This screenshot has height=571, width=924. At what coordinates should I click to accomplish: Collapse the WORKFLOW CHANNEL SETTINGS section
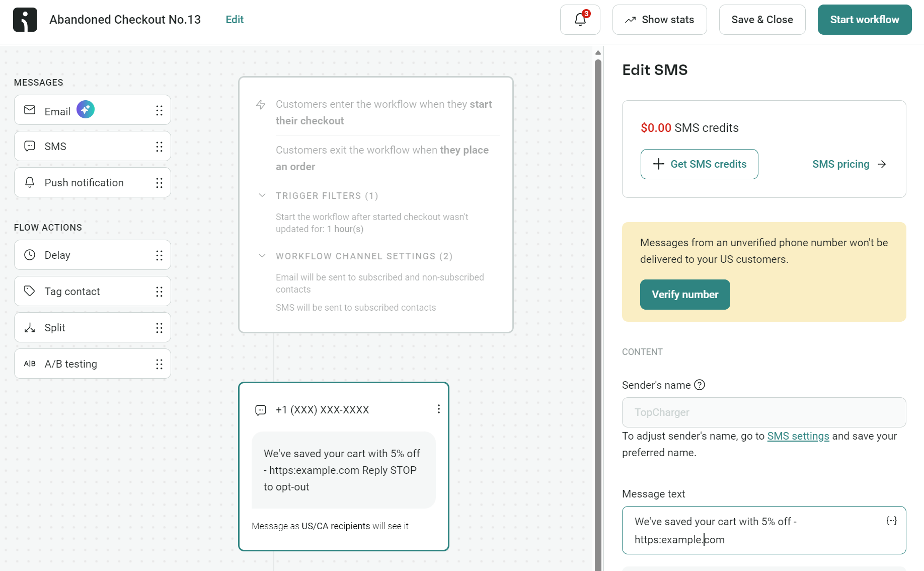click(262, 256)
